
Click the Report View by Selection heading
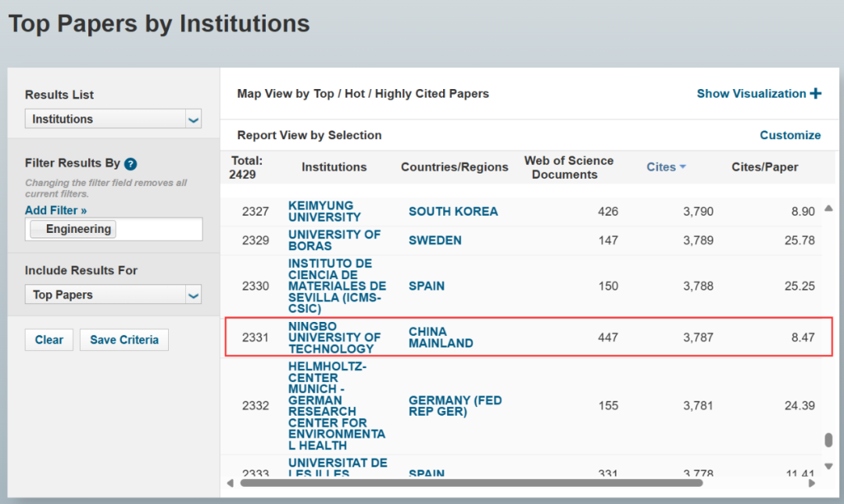[x=309, y=135]
